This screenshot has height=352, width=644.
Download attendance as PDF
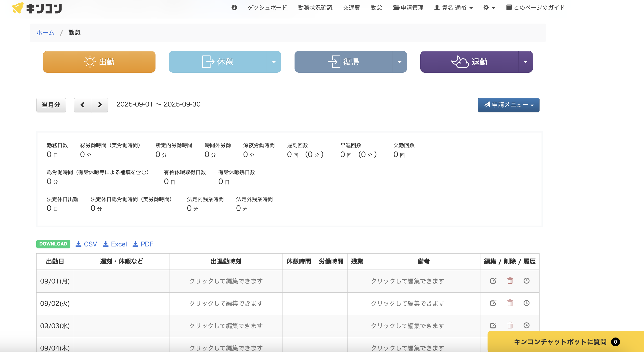click(x=143, y=244)
